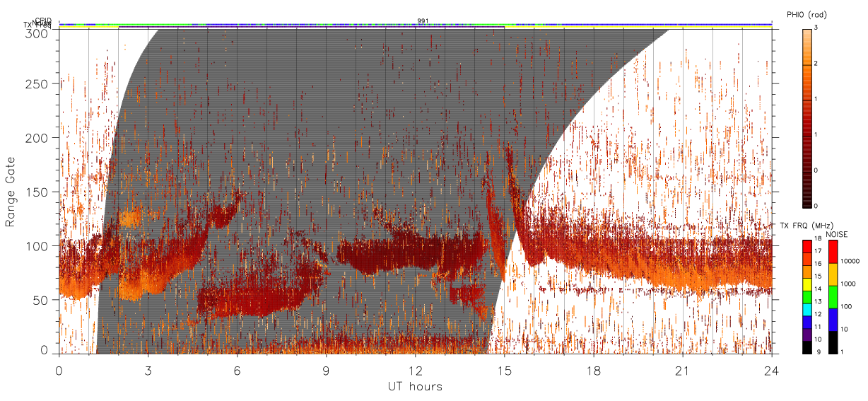This screenshot has height=401, width=868.
Task: Click the yellow 14-15 MHz swatch in TX FRQ legend
Action: (807, 284)
